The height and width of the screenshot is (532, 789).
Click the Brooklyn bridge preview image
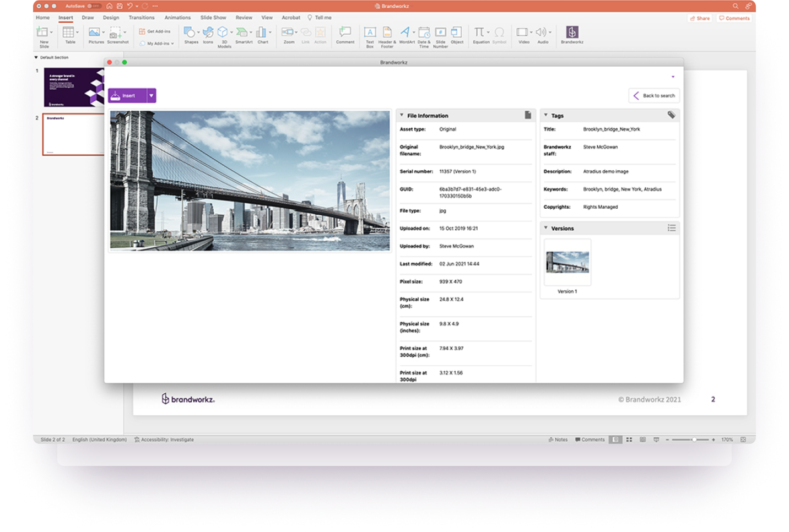250,181
